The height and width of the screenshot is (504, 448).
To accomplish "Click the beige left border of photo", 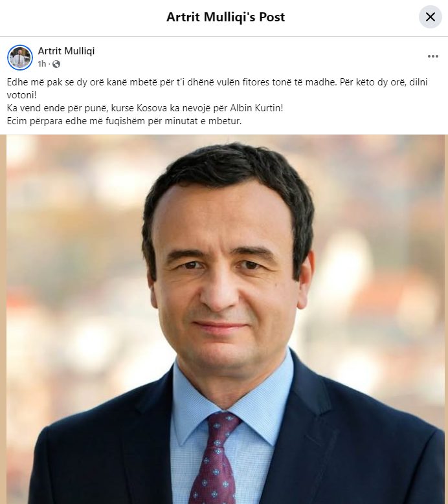I will coord(3,319).
